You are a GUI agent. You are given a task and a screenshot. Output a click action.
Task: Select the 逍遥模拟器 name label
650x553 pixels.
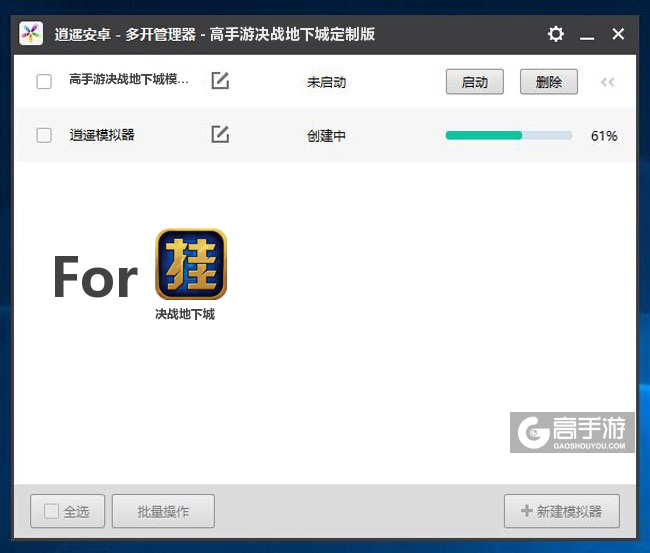coord(102,135)
